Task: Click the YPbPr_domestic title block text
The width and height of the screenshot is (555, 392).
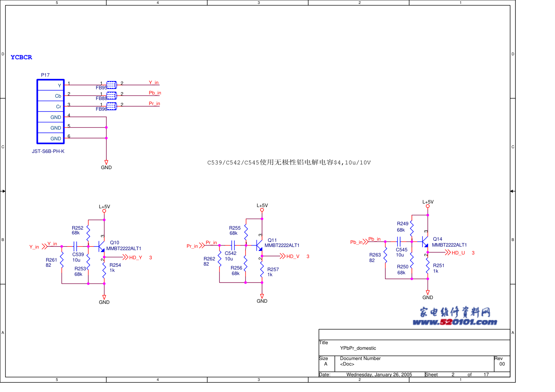Action: click(358, 348)
